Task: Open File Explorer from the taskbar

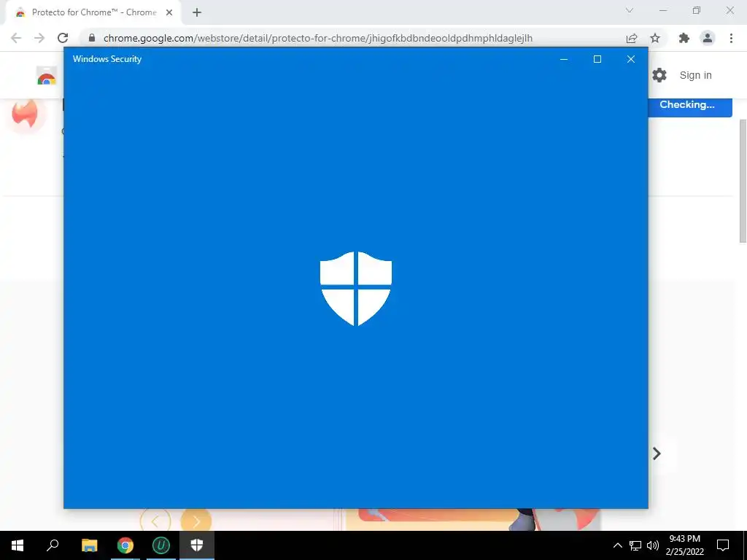Action: click(89, 545)
